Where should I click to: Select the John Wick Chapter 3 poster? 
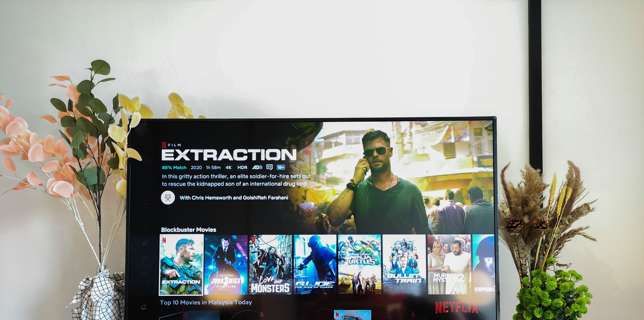point(226,265)
